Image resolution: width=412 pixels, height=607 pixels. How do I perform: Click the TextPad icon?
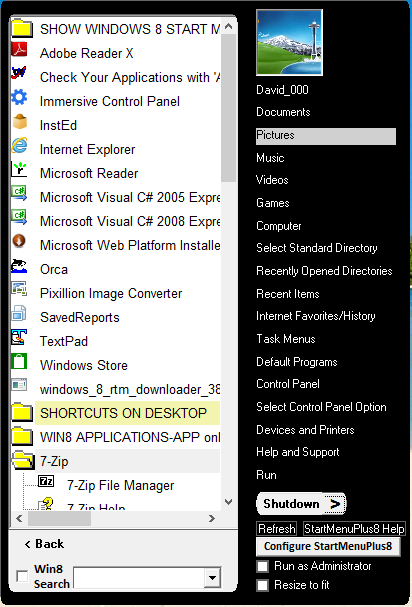[19, 338]
